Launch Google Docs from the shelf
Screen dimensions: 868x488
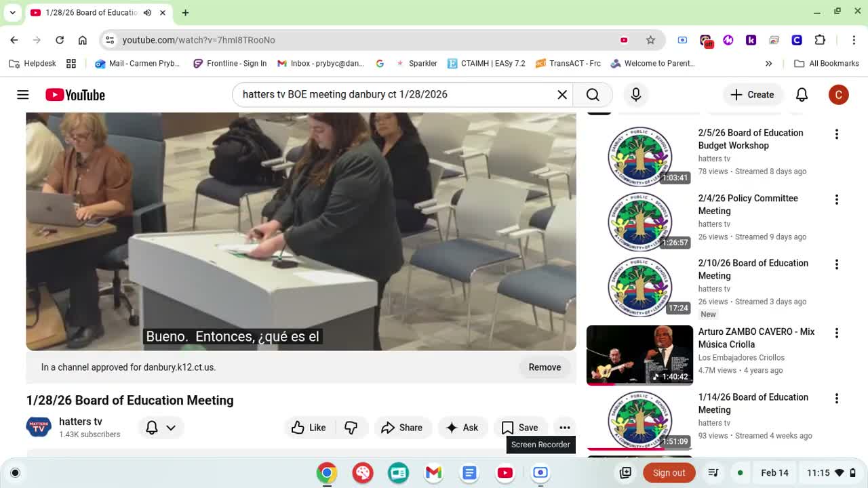(x=469, y=472)
